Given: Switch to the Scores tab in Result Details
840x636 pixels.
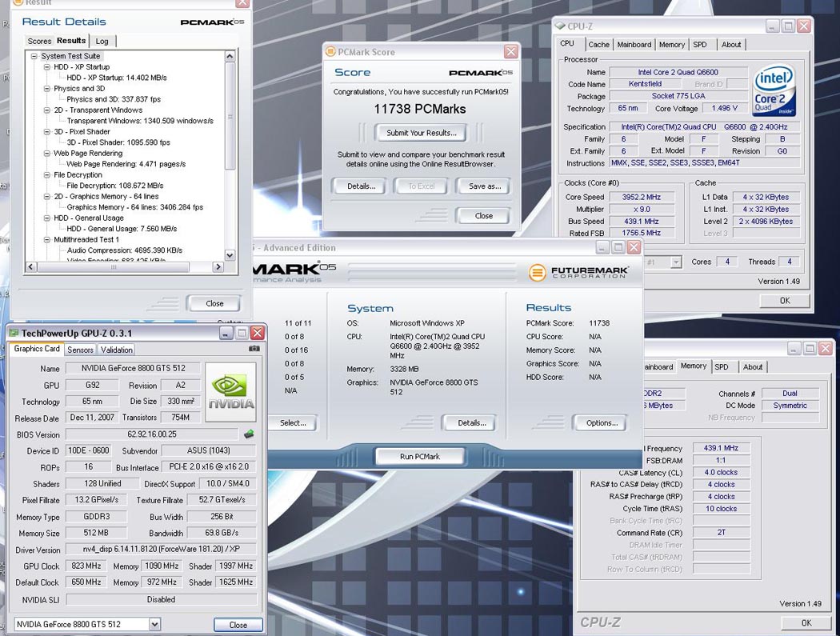Looking at the screenshot, I should tap(39, 42).
